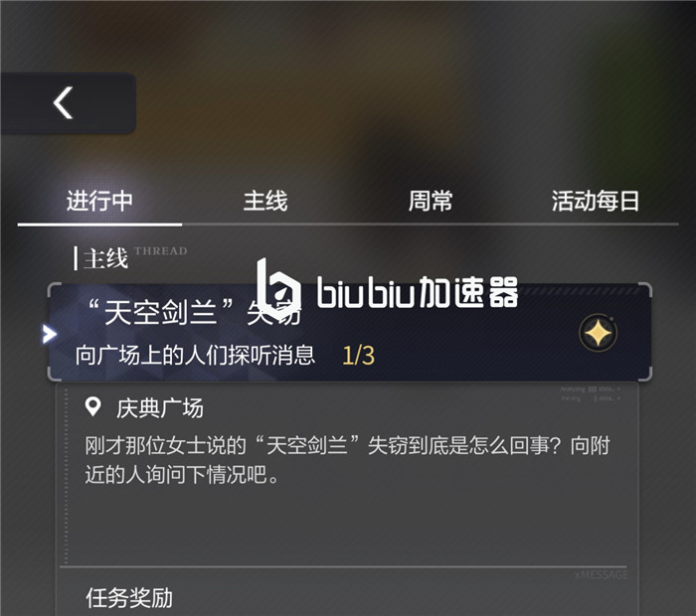
Task: Tap the 1/3 quest progress counter
Action: tap(358, 356)
